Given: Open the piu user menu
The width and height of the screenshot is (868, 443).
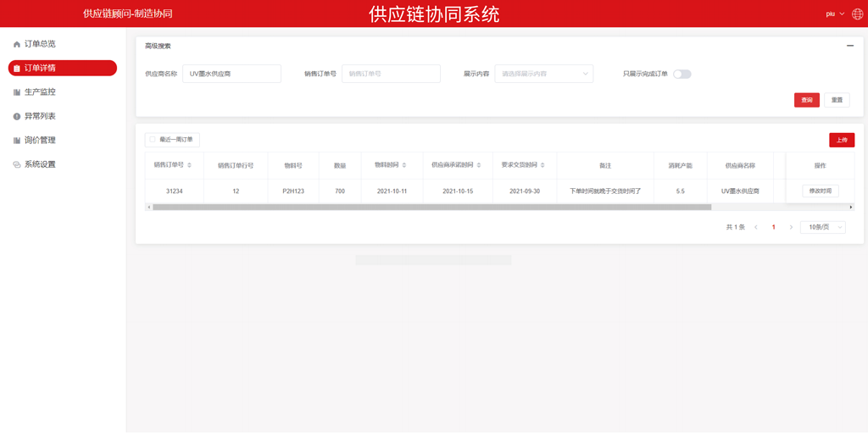Looking at the screenshot, I should 834,14.
